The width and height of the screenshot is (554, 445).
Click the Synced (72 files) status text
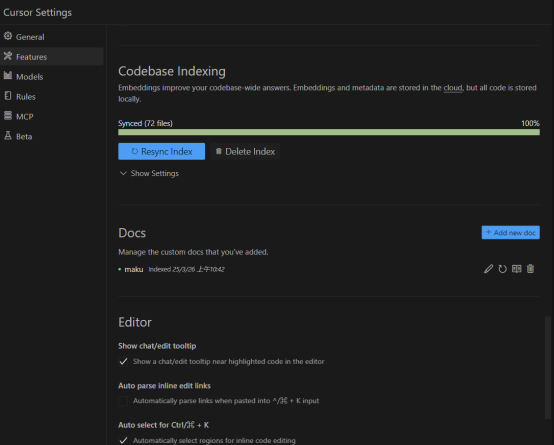145,123
